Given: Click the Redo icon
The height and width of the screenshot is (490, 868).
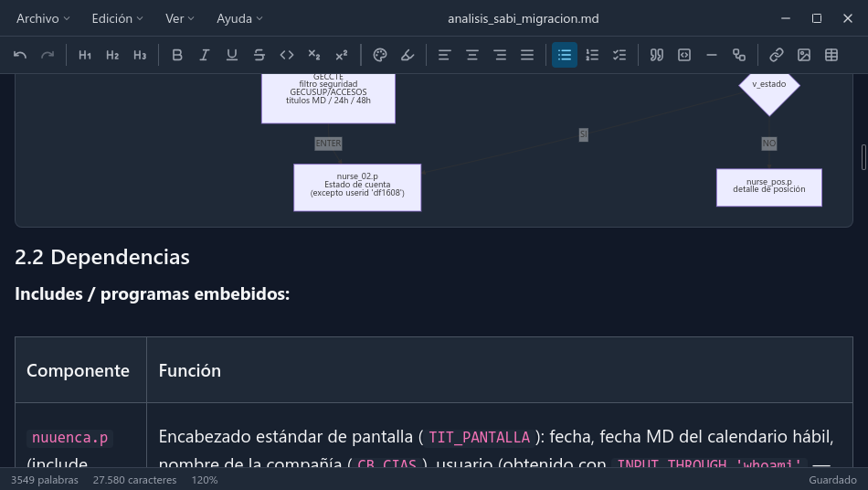Looking at the screenshot, I should [x=48, y=55].
